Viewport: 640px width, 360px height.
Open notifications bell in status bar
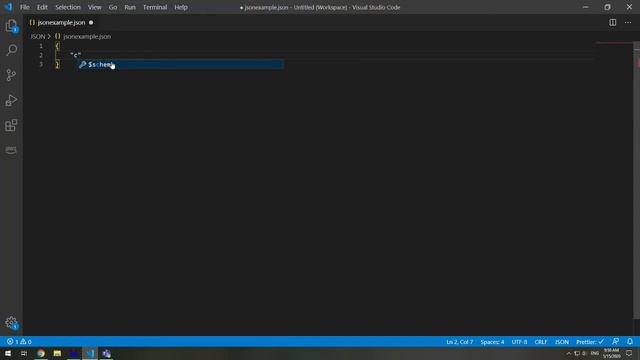click(x=630, y=341)
